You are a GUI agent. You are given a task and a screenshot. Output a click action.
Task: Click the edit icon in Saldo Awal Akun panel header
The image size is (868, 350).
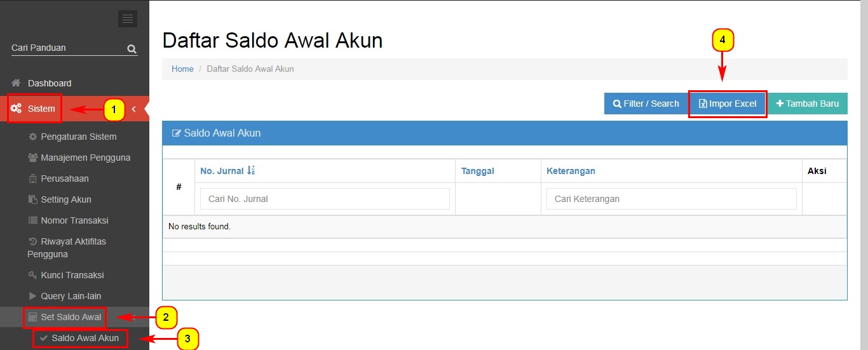(177, 133)
